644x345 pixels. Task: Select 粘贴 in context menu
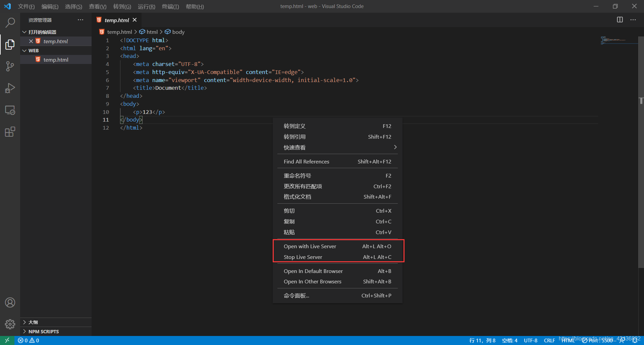tap(337, 232)
